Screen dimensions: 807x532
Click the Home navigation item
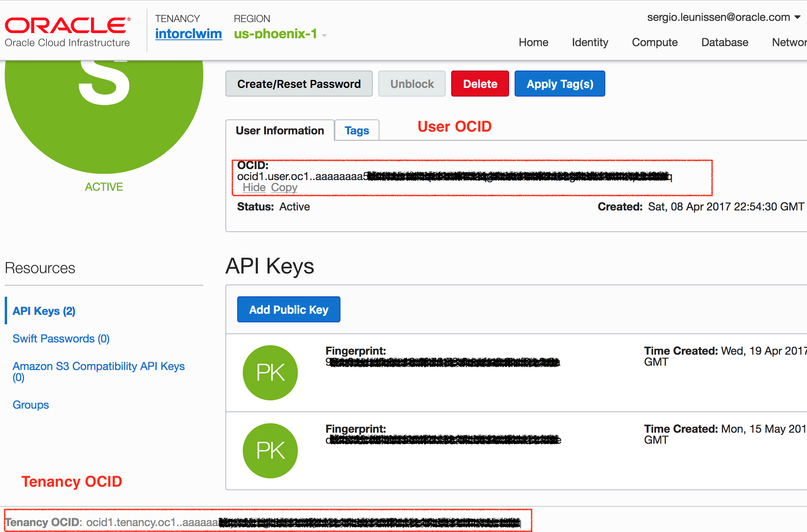533,42
